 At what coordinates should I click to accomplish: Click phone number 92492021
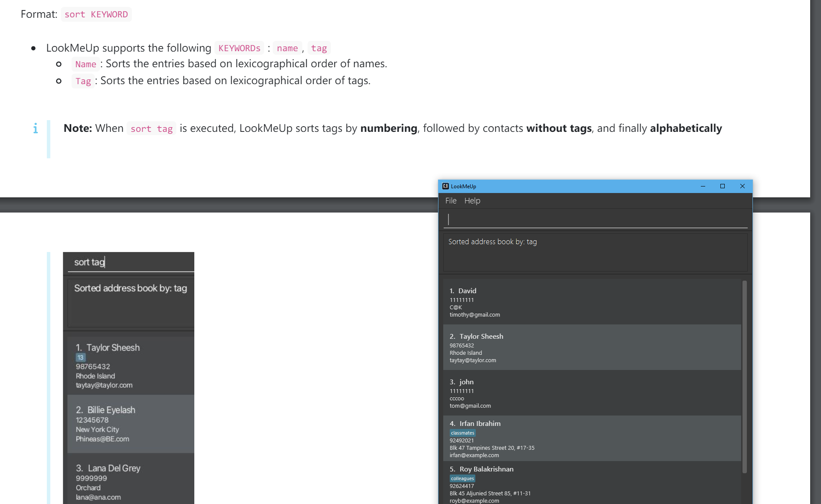pos(461,440)
